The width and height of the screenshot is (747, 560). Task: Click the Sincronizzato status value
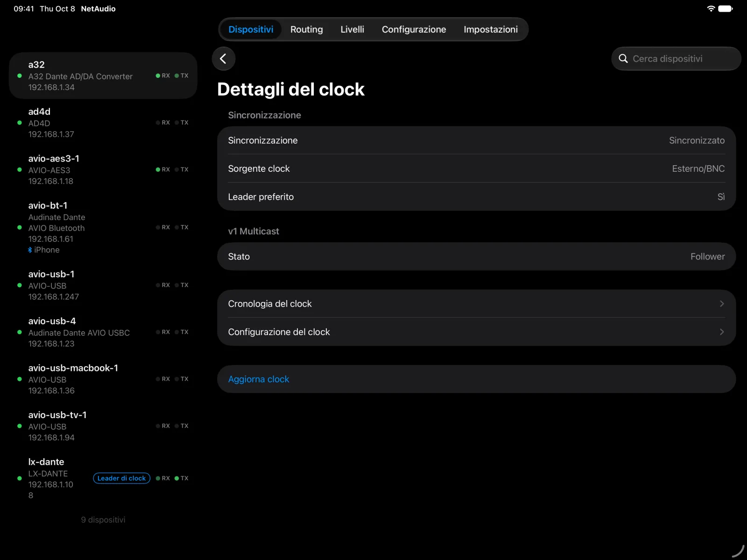pyautogui.click(x=697, y=140)
